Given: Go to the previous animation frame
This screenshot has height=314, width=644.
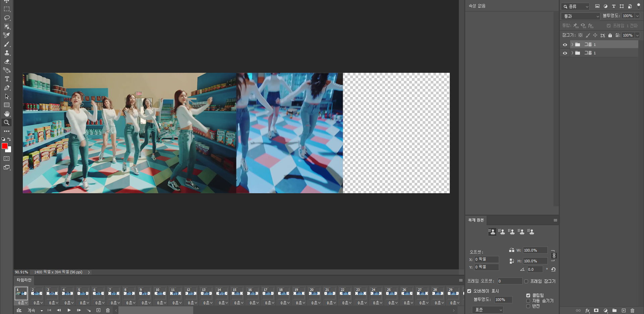Looking at the screenshot, I should tap(59, 310).
